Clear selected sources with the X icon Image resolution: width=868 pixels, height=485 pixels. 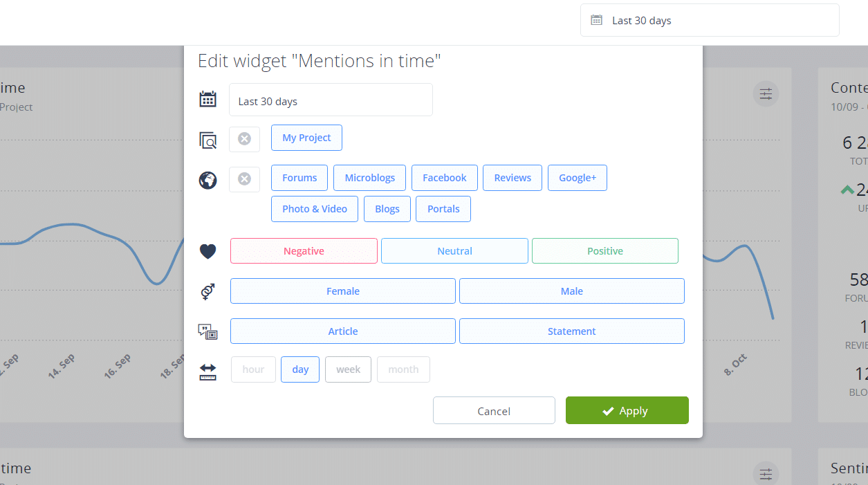pos(244,179)
